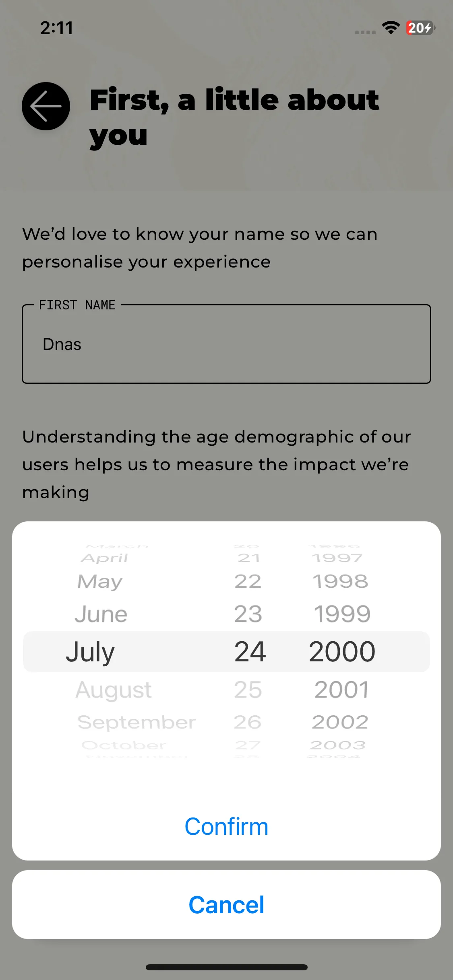Select the First Name input field
The image size is (453, 980).
pyautogui.click(x=226, y=344)
